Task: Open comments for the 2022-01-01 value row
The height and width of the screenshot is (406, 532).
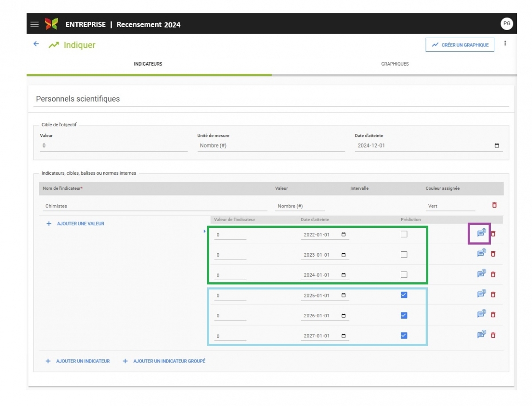Action: point(481,233)
